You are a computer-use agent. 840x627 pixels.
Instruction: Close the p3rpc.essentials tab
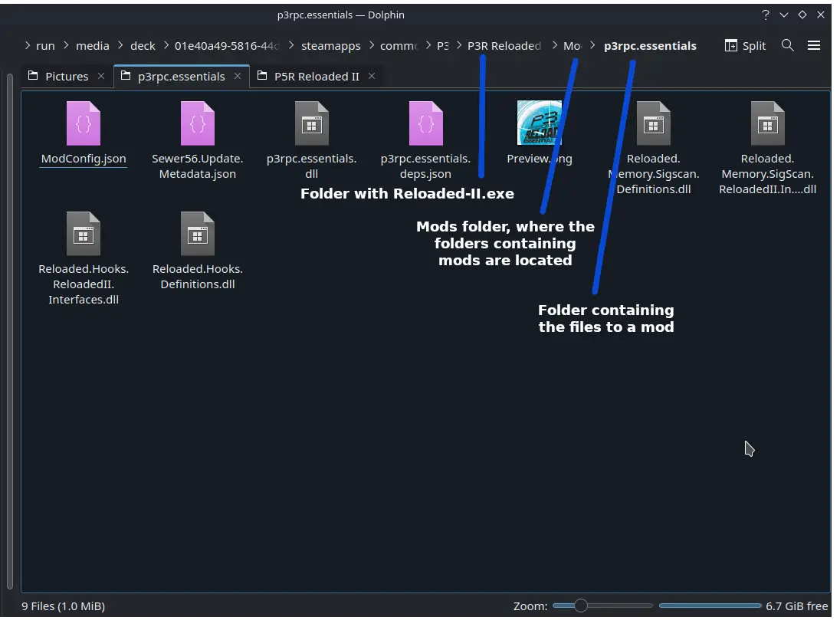pos(238,76)
